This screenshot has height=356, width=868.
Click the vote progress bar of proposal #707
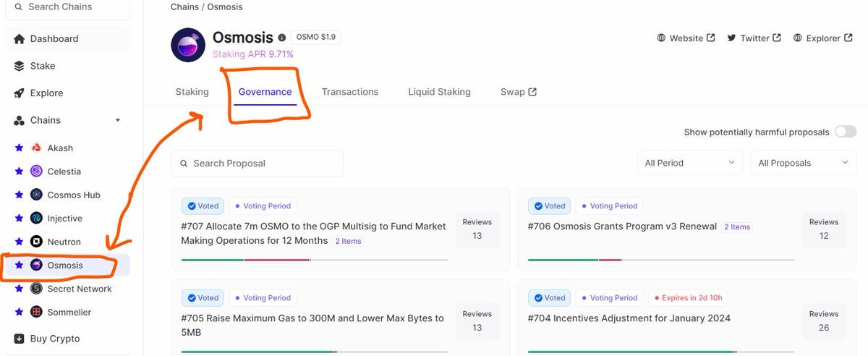point(314,259)
